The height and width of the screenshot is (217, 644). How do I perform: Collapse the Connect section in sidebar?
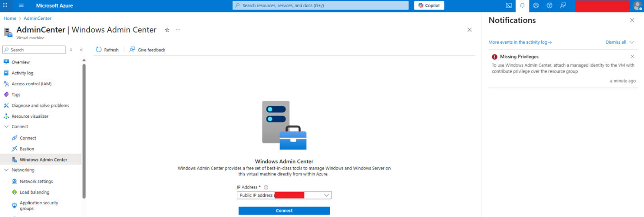(6, 127)
